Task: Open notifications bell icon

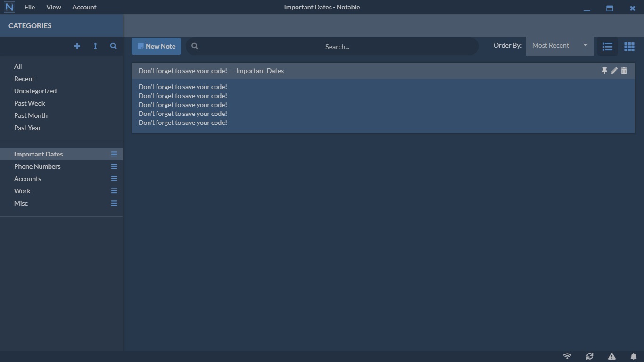Action: click(634, 356)
